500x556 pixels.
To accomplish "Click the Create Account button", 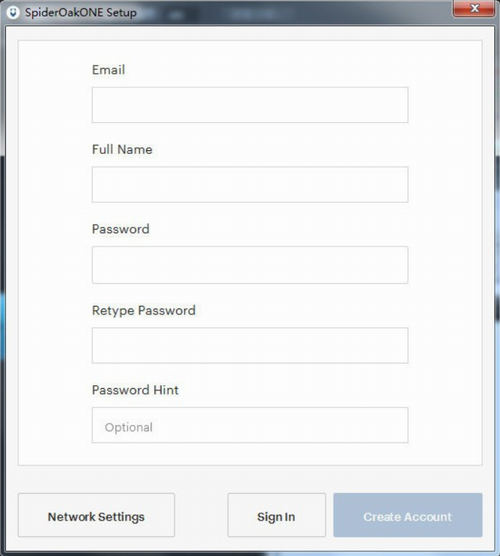I will 408,515.
